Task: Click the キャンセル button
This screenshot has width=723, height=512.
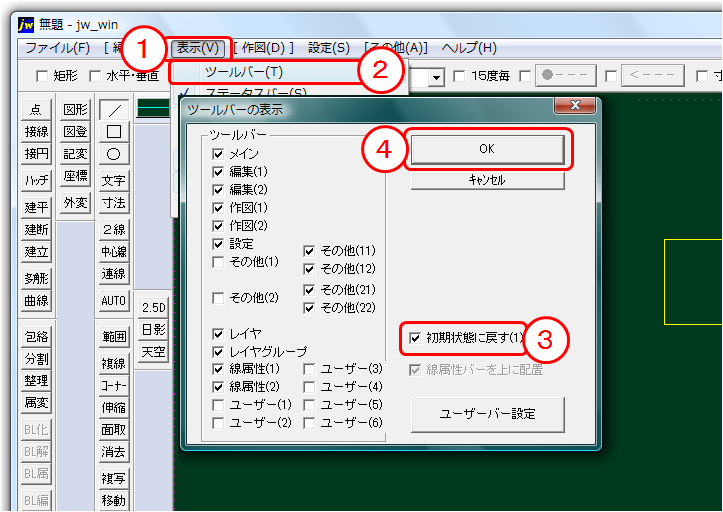Action: [487, 180]
